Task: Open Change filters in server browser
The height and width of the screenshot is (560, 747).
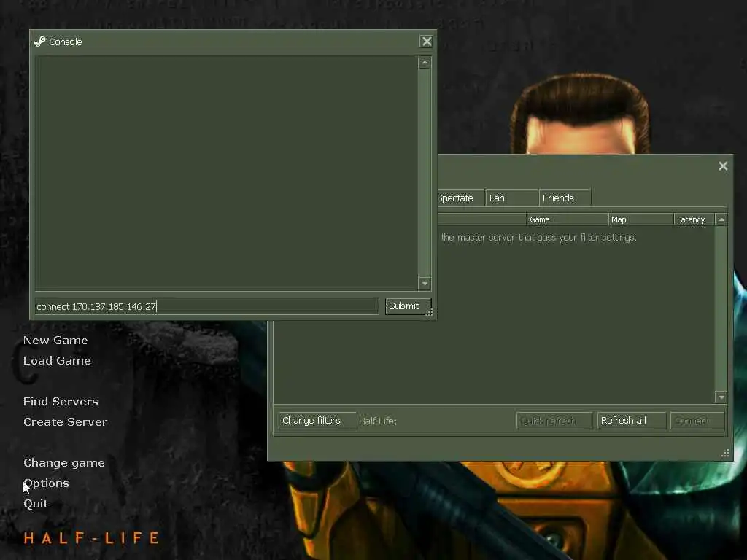Action: coord(317,421)
